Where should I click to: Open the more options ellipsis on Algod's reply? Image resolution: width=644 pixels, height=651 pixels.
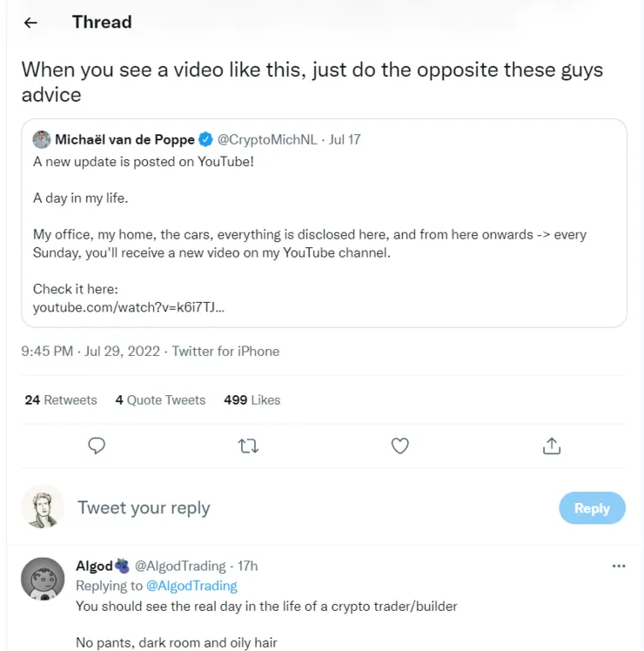click(x=619, y=566)
